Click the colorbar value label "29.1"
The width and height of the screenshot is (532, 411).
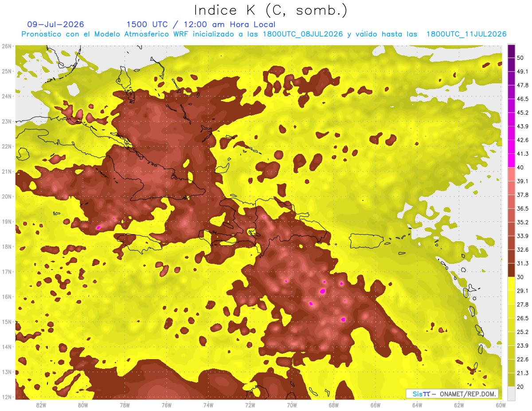pos(523,291)
